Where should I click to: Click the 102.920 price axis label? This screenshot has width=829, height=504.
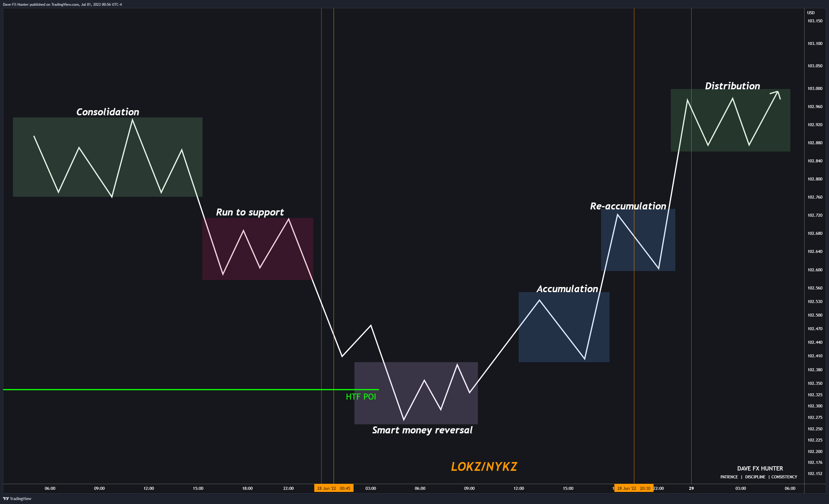point(815,124)
